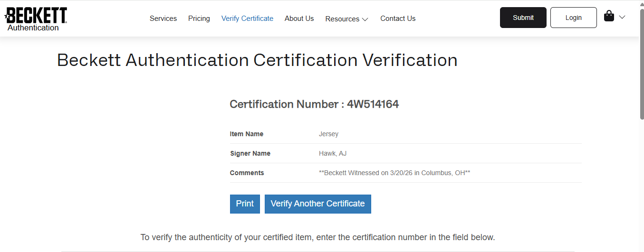Select Verify Certificate in navigation

247,19
